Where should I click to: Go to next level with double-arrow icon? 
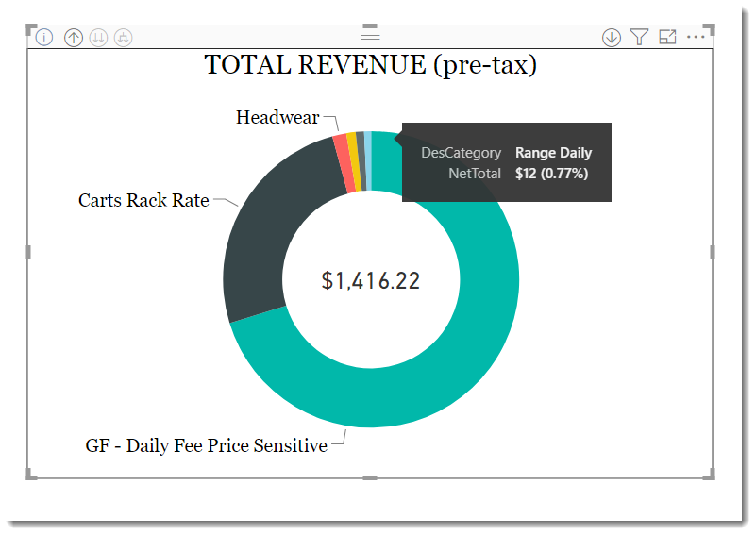[98, 38]
